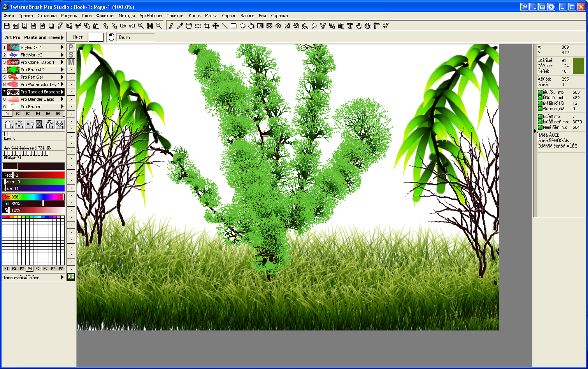The height and width of the screenshot is (369, 588).
Task: Switch to brush bank tab B3
Action: click(x=28, y=114)
